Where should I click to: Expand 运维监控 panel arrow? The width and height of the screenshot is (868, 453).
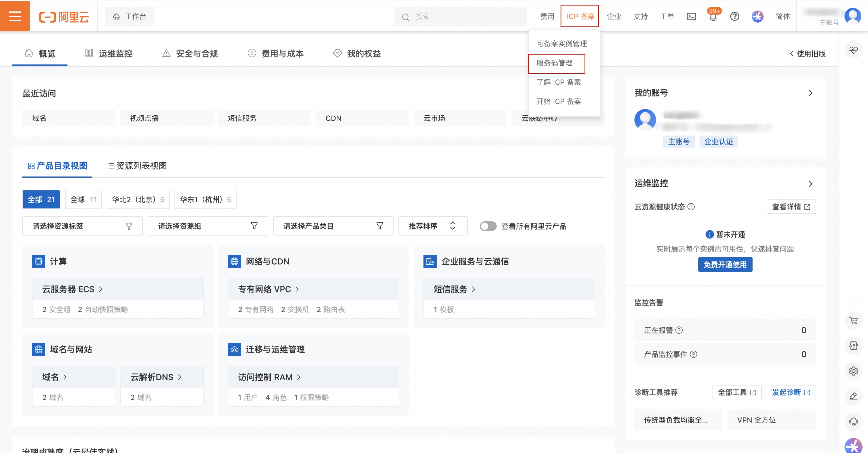811,184
